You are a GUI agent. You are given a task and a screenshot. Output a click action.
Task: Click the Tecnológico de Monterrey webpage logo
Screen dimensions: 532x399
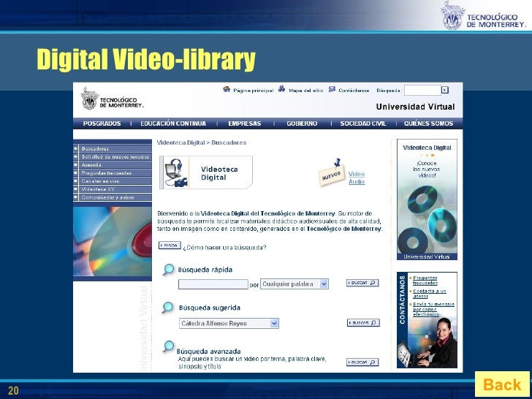pos(112,99)
